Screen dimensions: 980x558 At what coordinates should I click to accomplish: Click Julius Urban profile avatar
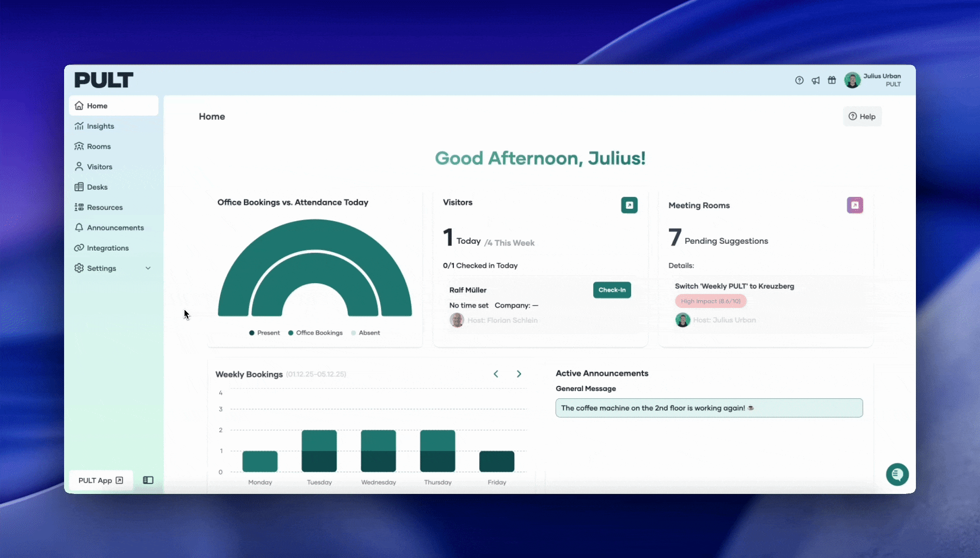tap(852, 80)
